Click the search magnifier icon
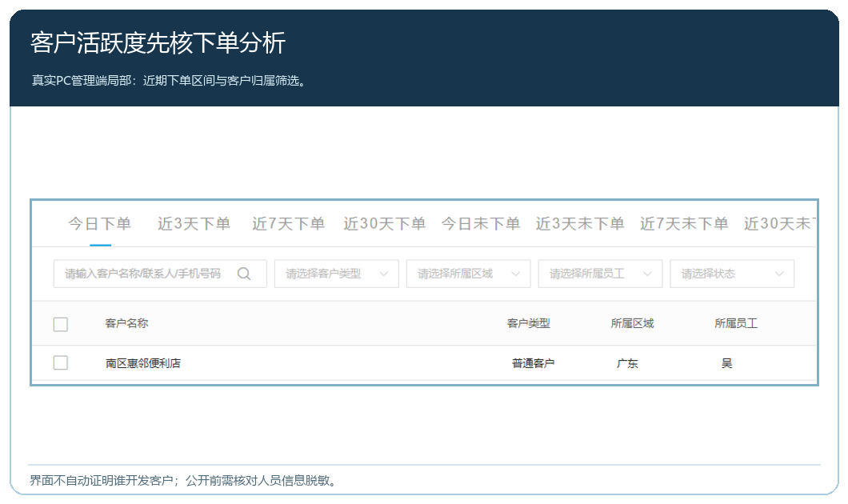848x504 pixels. 244,274
